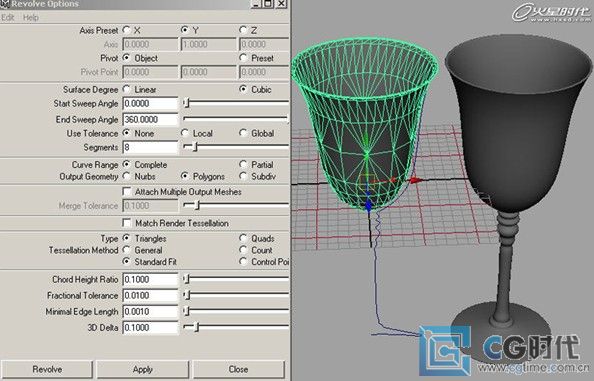Select Quads polygon type
594x381 pixels.
coord(243,239)
